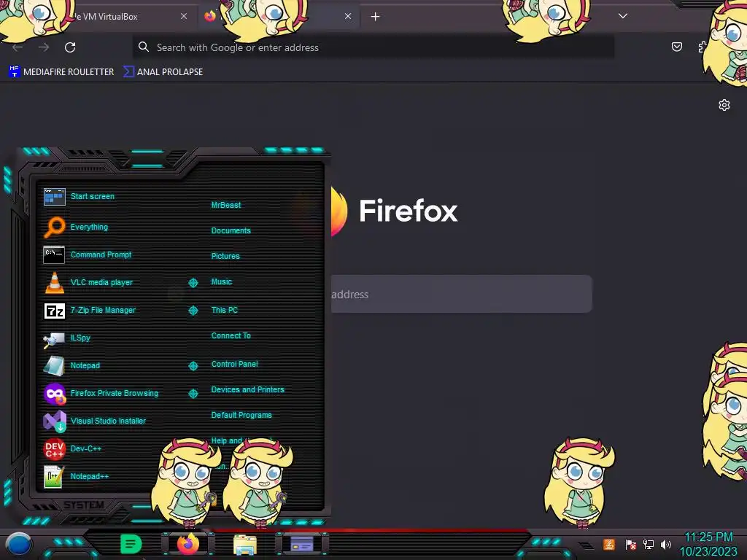The image size is (747, 560).
Task: Open Devices and Printers
Action: (248, 389)
